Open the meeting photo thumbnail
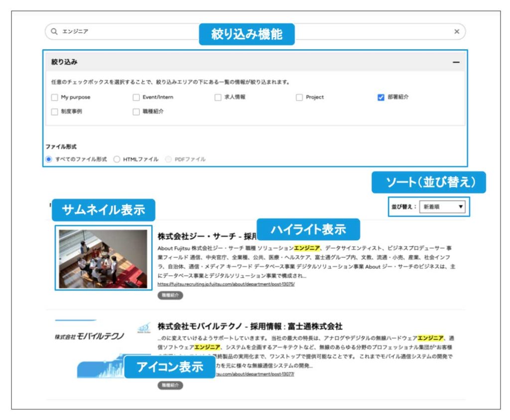This screenshot has width=510, height=420. coord(103,258)
